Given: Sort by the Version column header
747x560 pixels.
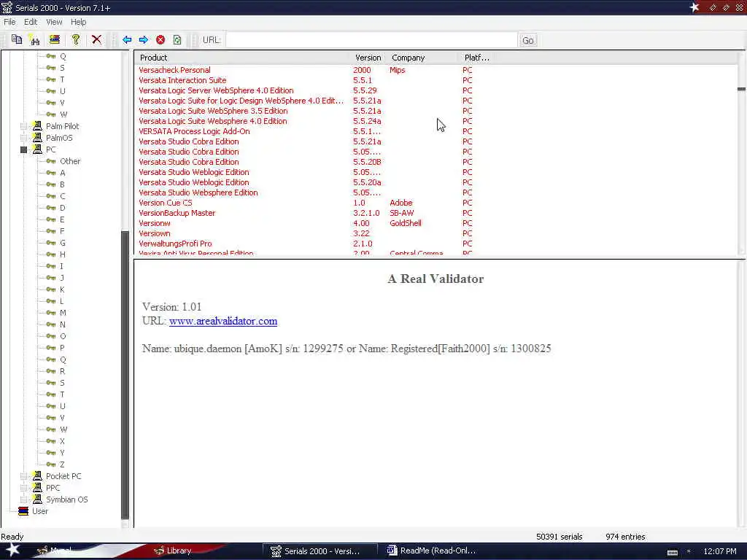Looking at the screenshot, I should (368, 58).
